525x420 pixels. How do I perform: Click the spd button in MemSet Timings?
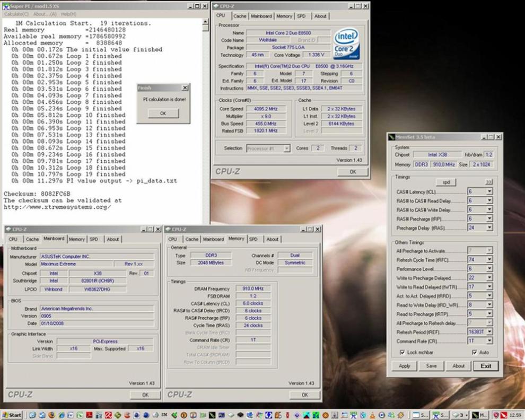[x=446, y=182]
